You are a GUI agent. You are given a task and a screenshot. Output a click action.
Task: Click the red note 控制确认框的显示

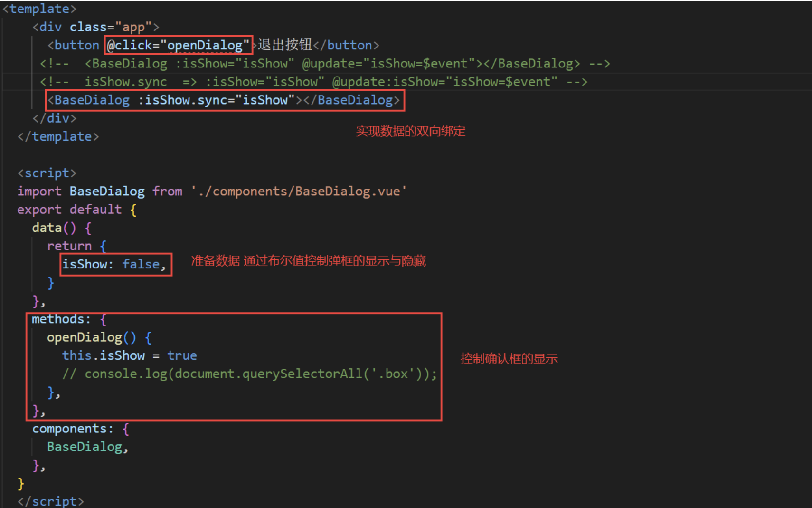click(x=509, y=358)
